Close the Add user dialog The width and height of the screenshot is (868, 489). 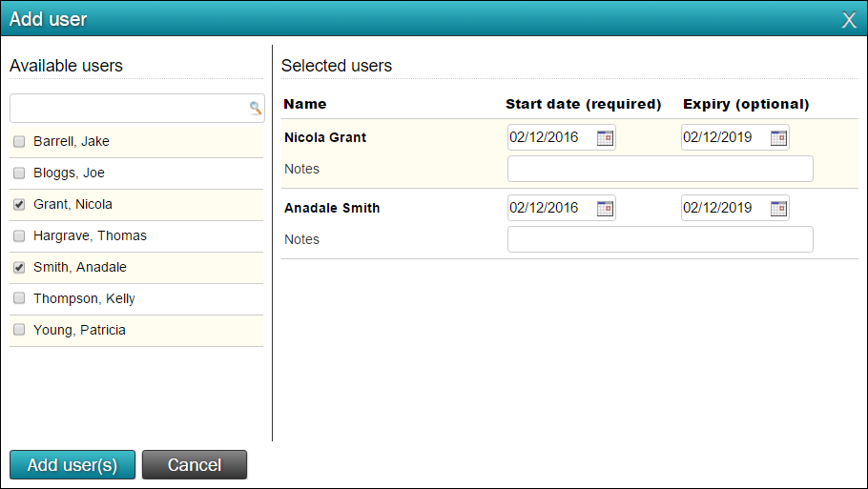(849, 20)
